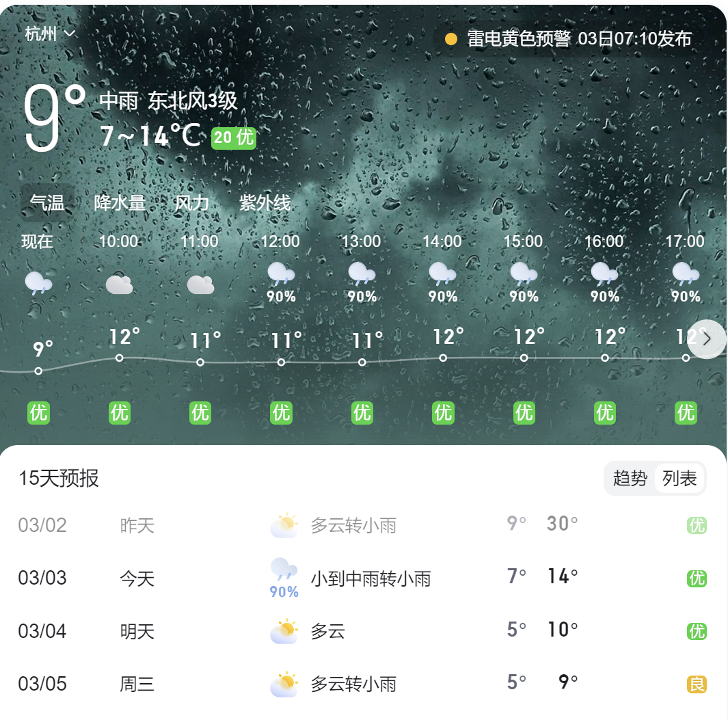This screenshot has width=728, height=720.
Task: Click rain icon in 今天 forecast row
Action: (x=284, y=570)
